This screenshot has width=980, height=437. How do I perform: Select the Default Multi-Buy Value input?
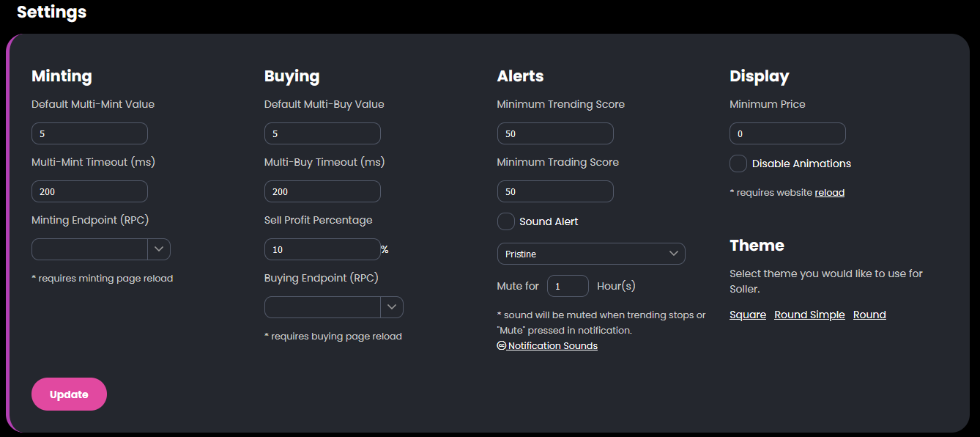pos(322,133)
